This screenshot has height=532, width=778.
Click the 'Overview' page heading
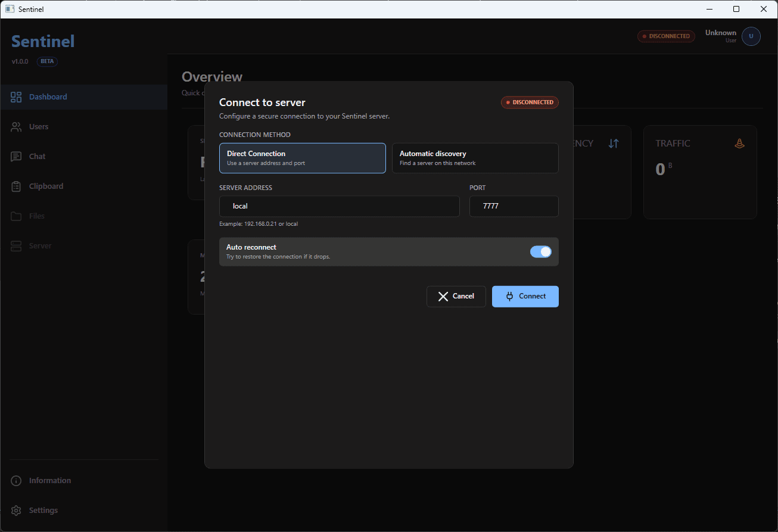click(x=212, y=77)
